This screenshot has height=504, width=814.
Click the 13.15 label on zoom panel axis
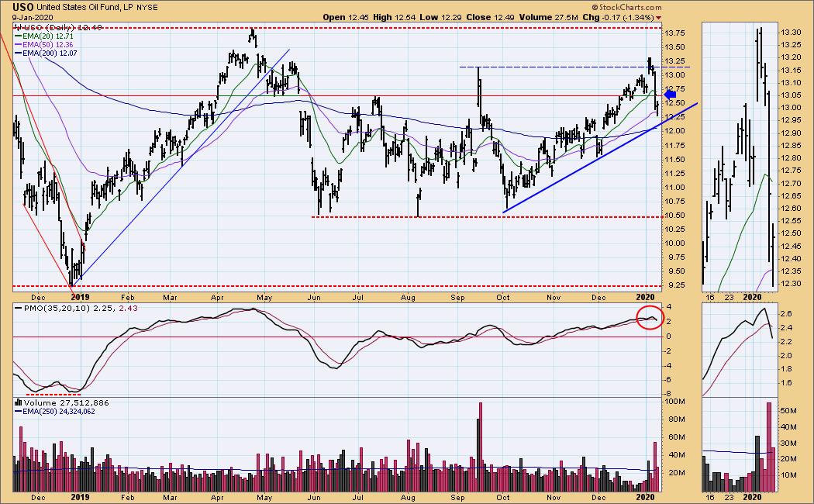pyautogui.click(x=790, y=70)
